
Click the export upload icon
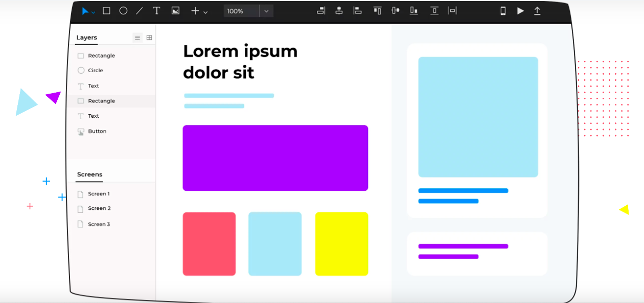point(537,11)
